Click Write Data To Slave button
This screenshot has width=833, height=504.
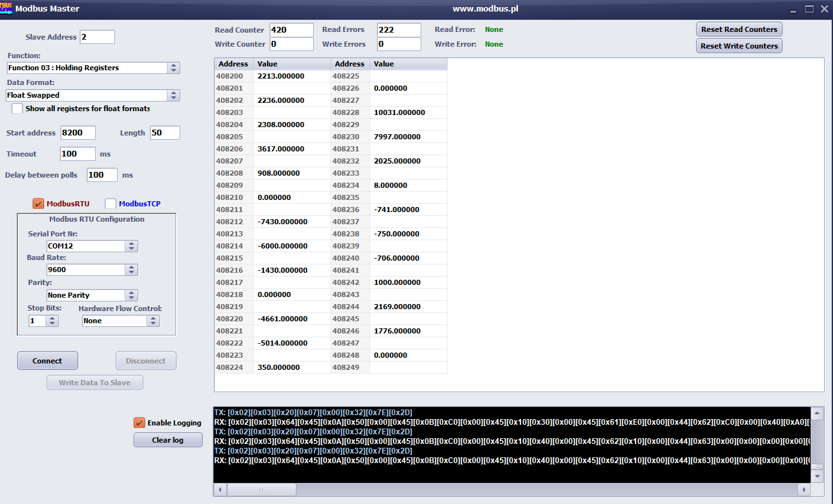point(95,383)
